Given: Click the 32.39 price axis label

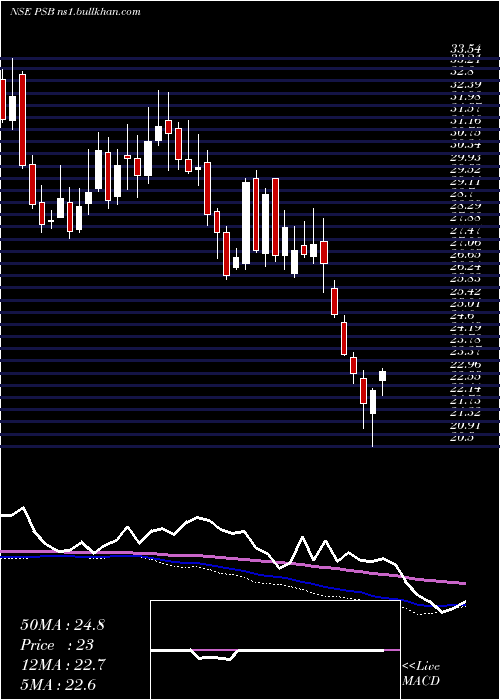Looking at the screenshot, I should tap(465, 84).
